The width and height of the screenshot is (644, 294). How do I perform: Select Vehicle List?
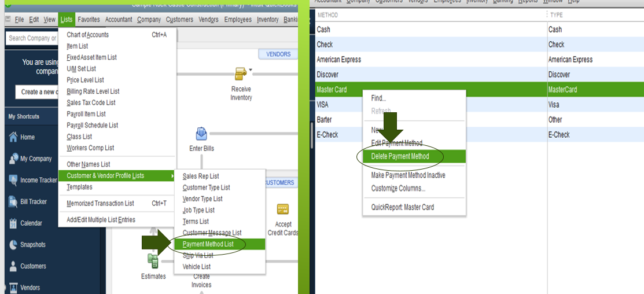coord(220,266)
